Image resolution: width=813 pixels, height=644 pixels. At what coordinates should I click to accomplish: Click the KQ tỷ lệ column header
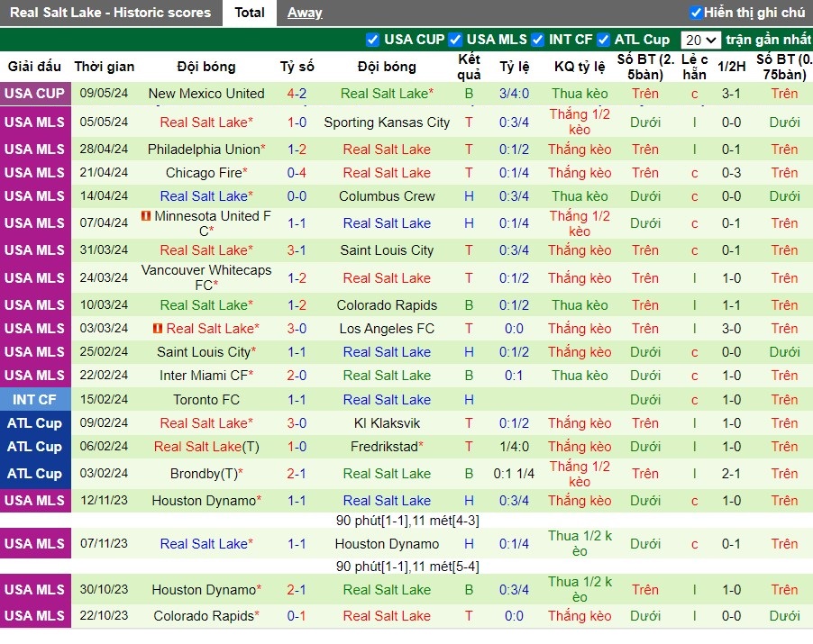(580, 67)
